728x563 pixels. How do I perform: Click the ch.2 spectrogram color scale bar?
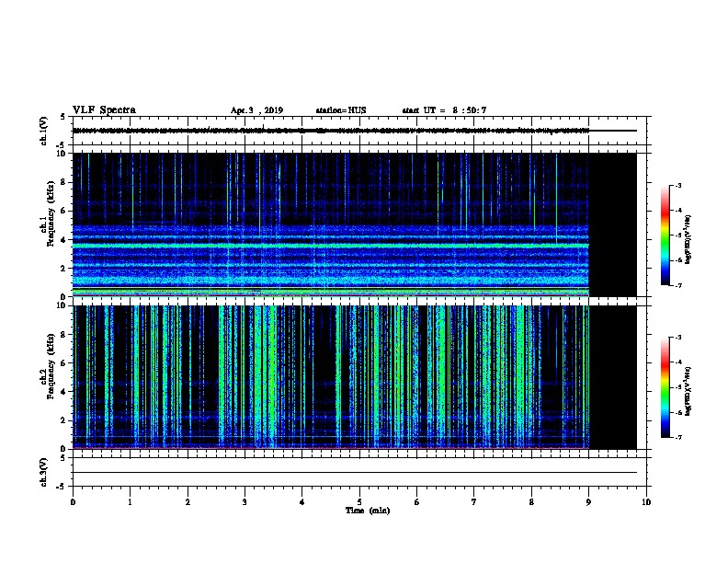[x=665, y=387]
